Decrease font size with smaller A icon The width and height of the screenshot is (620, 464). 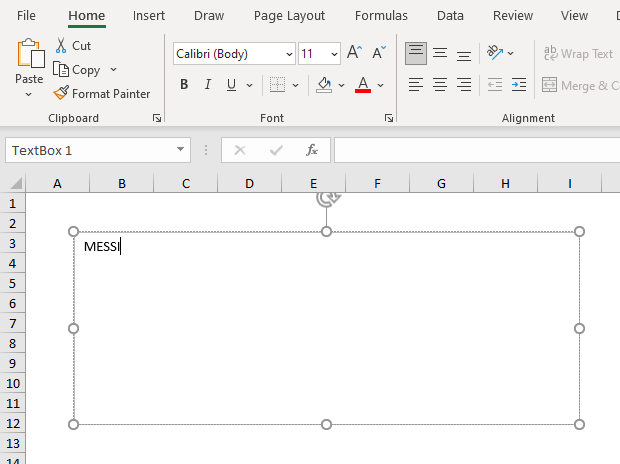pos(379,53)
